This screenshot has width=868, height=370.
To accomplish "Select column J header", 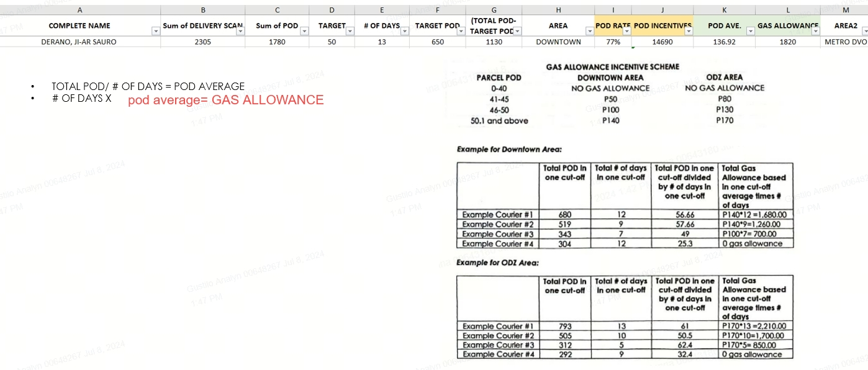I will pos(662,10).
